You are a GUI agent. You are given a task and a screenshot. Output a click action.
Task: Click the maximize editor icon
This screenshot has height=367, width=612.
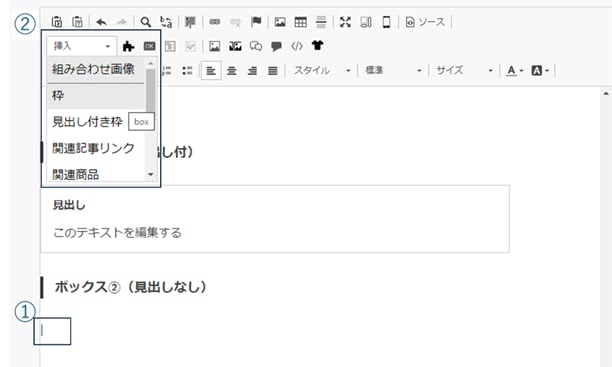(345, 22)
